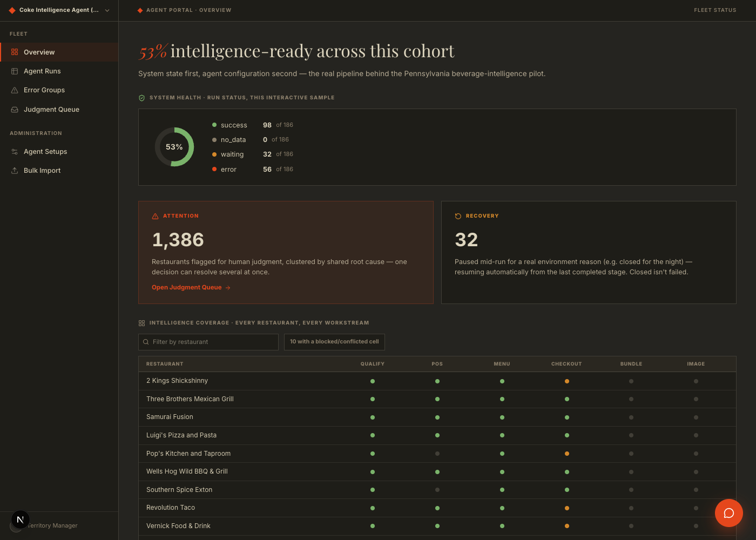Click the POS column header

[437, 364]
